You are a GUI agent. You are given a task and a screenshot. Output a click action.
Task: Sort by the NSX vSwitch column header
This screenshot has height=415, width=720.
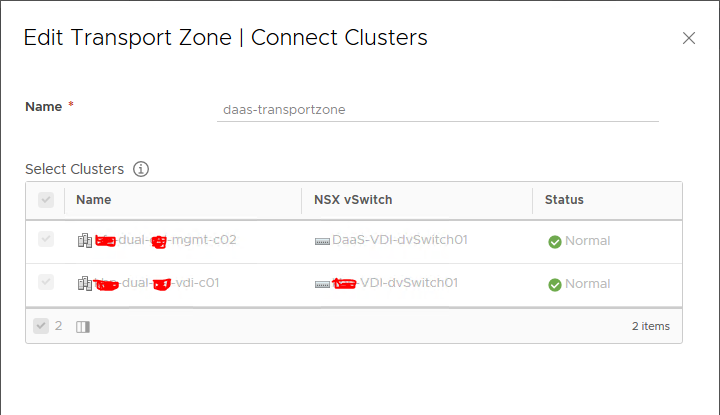(x=353, y=200)
